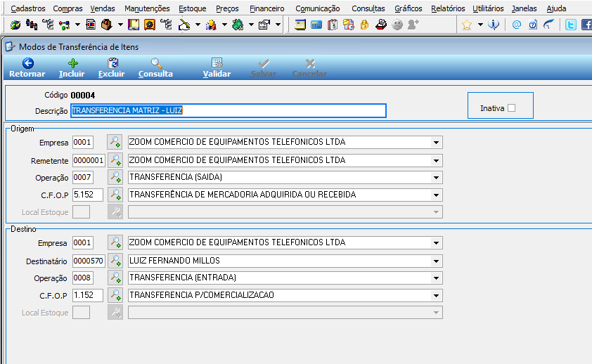Click the Descrição text field

(229, 110)
